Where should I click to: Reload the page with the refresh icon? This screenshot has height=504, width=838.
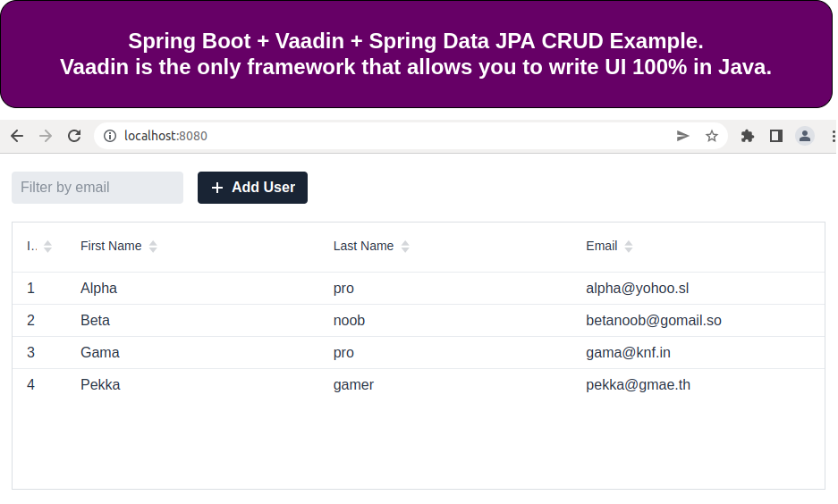point(74,136)
